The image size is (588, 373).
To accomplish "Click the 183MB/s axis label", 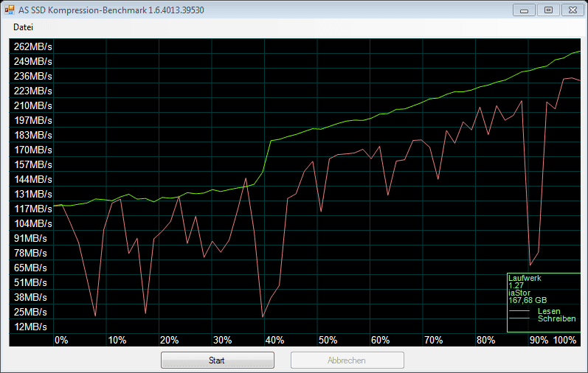I will [x=33, y=136].
